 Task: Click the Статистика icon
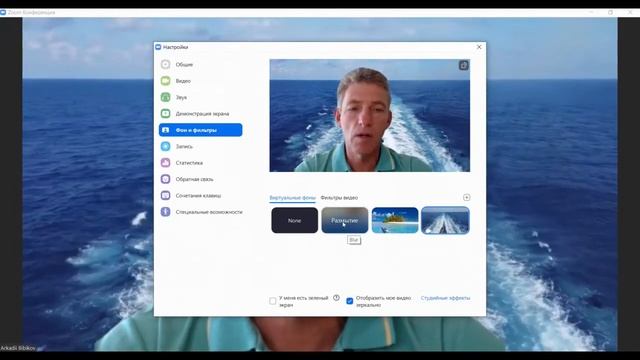[165, 162]
